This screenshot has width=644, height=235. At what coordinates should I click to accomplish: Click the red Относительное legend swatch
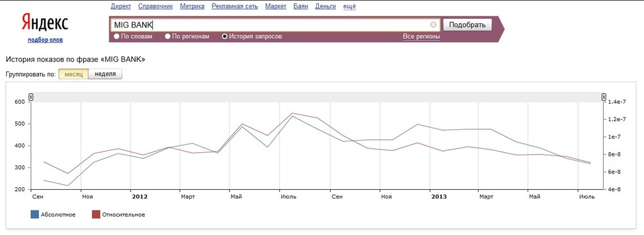[96, 214]
